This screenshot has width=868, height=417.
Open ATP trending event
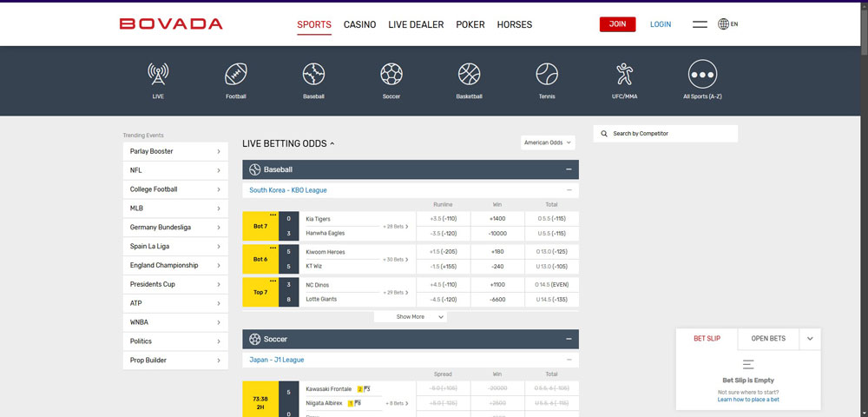175,303
